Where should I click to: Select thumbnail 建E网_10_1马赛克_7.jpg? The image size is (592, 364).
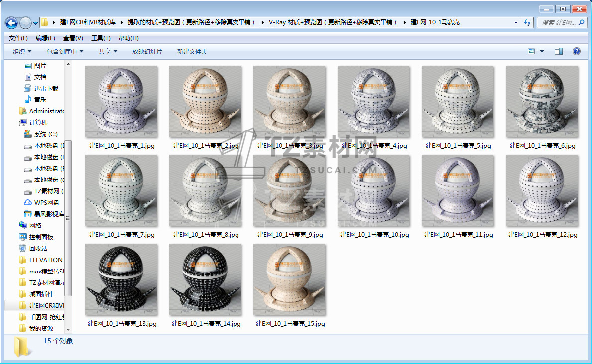click(x=121, y=191)
